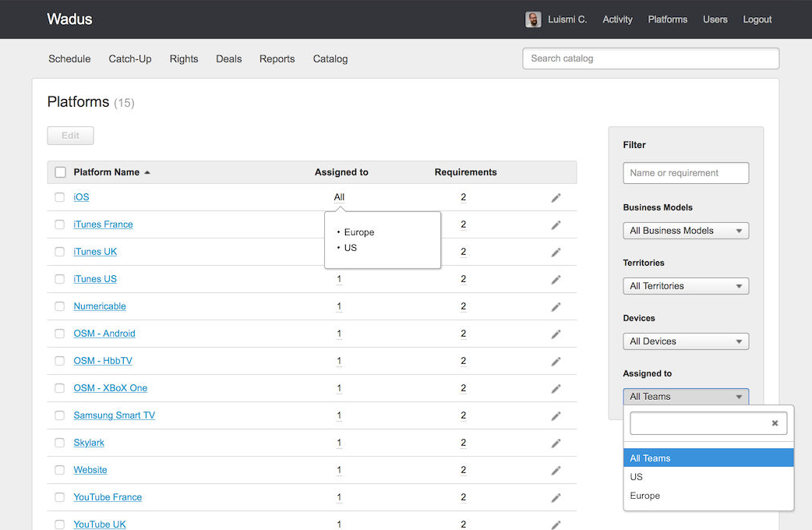Collapse the All Teams dropdown
Viewport: 812px width, 530px height.
pos(686,397)
